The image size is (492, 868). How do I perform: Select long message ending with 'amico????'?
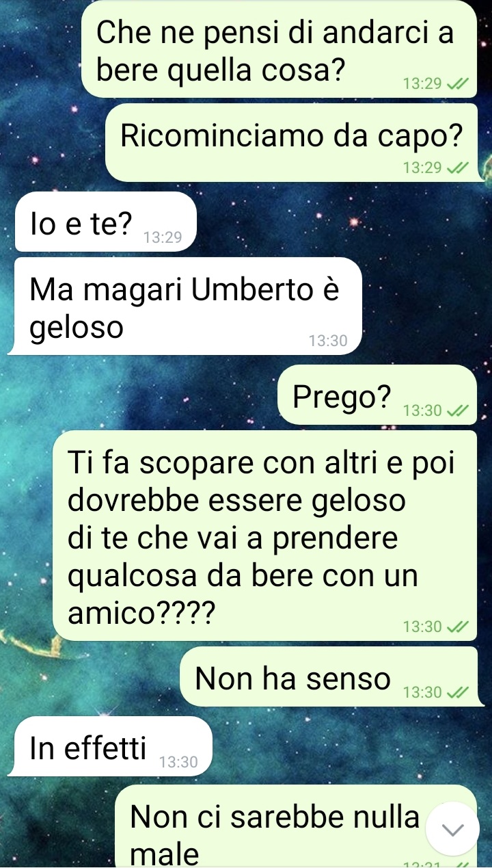[265, 536]
